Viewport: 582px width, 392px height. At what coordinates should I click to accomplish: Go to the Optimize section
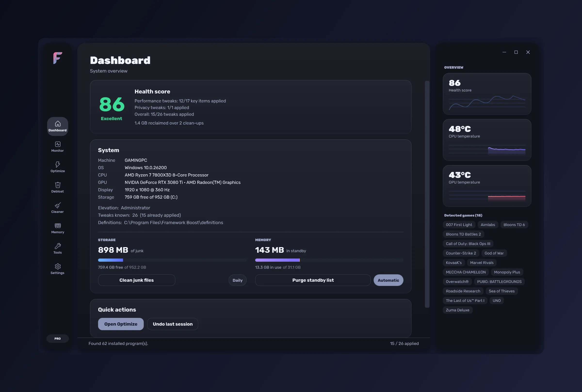click(x=57, y=167)
